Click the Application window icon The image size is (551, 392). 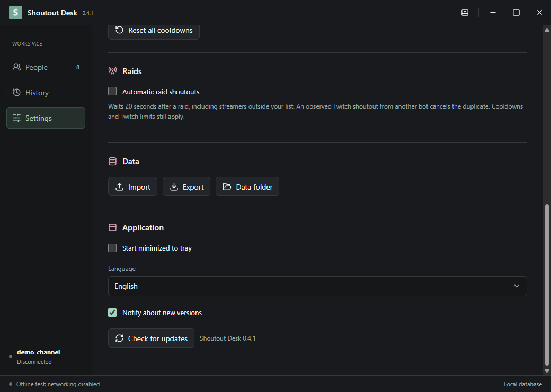112,228
